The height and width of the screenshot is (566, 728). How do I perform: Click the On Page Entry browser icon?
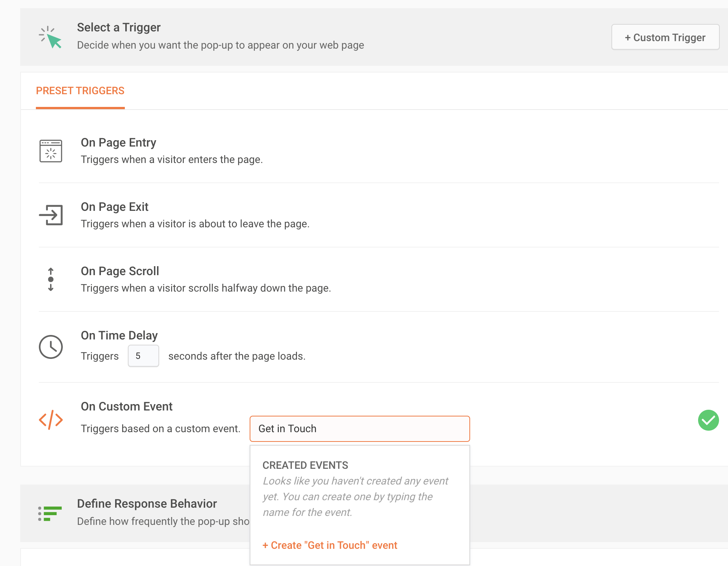point(51,151)
